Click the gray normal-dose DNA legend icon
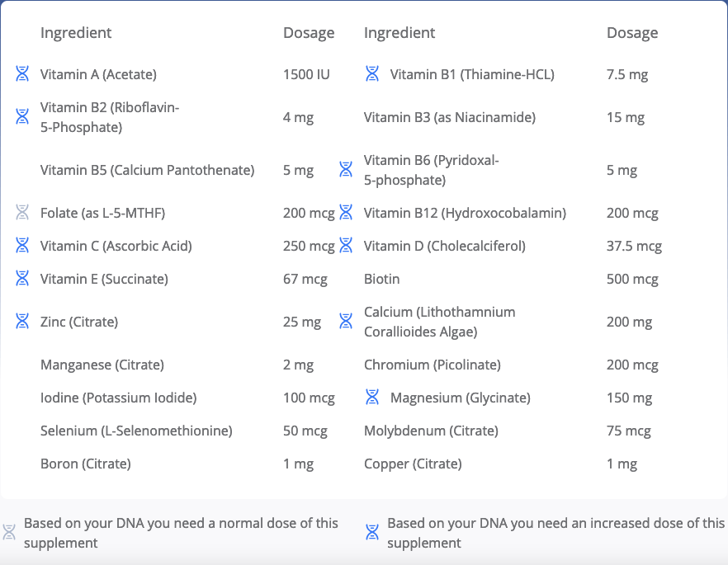 (9, 532)
